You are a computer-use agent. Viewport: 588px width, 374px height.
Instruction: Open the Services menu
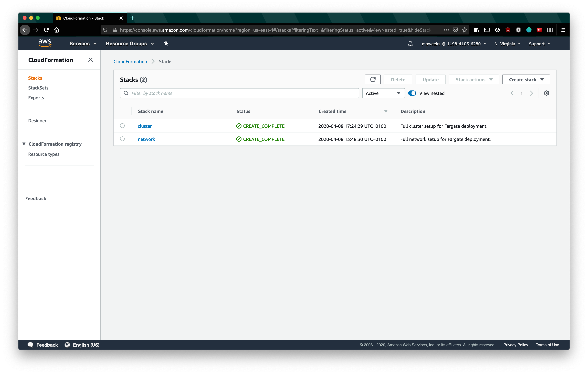point(83,44)
